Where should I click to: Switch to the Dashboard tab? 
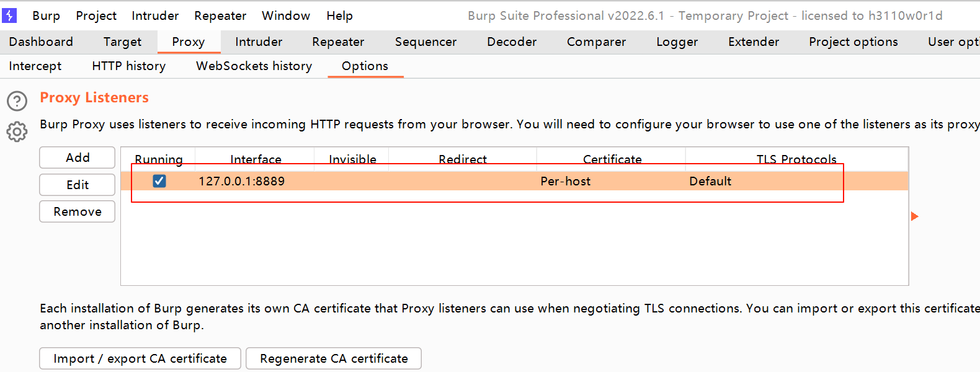coord(41,42)
